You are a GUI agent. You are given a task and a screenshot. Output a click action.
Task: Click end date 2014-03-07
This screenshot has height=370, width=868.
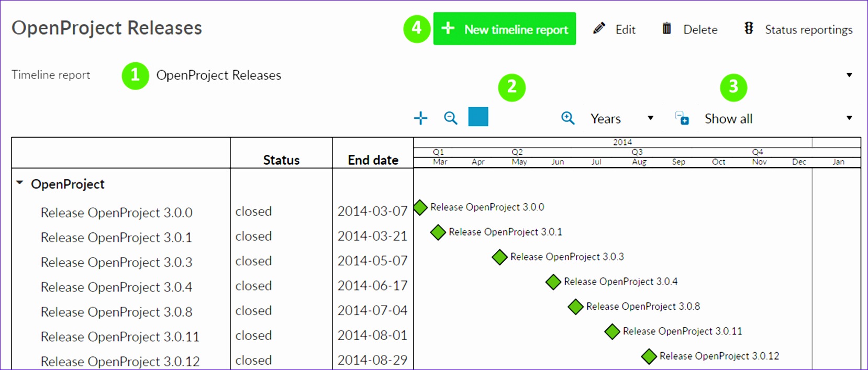[372, 211]
